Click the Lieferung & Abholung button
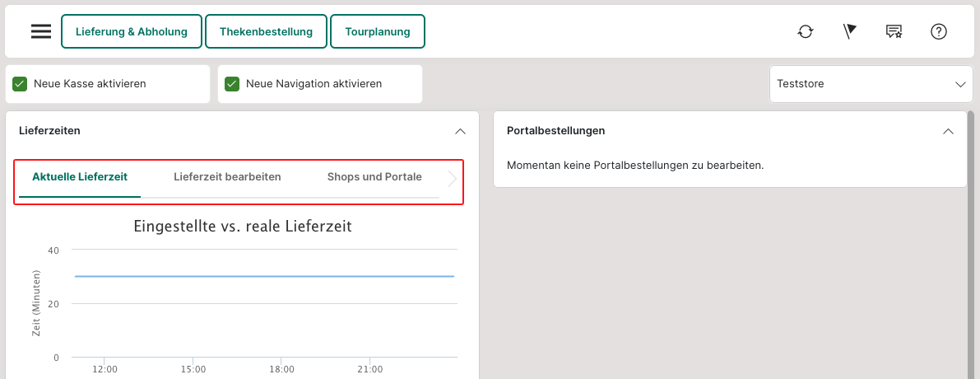The height and width of the screenshot is (379, 980). pyautogui.click(x=132, y=31)
